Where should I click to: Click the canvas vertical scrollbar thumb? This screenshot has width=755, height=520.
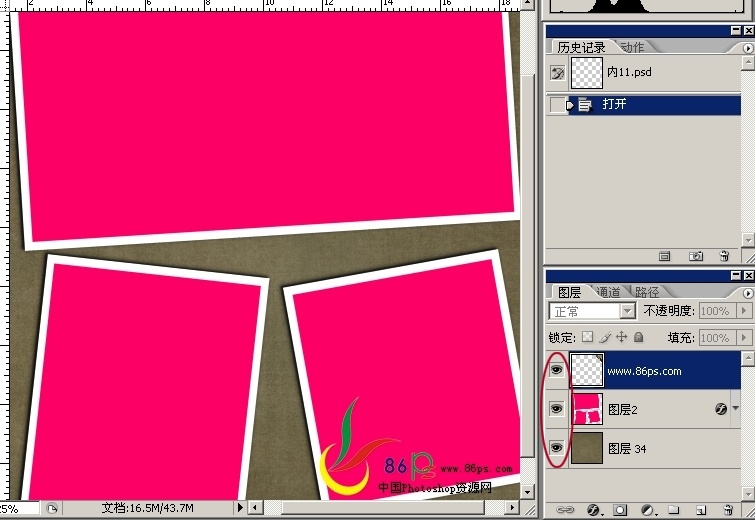click(528, 266)
